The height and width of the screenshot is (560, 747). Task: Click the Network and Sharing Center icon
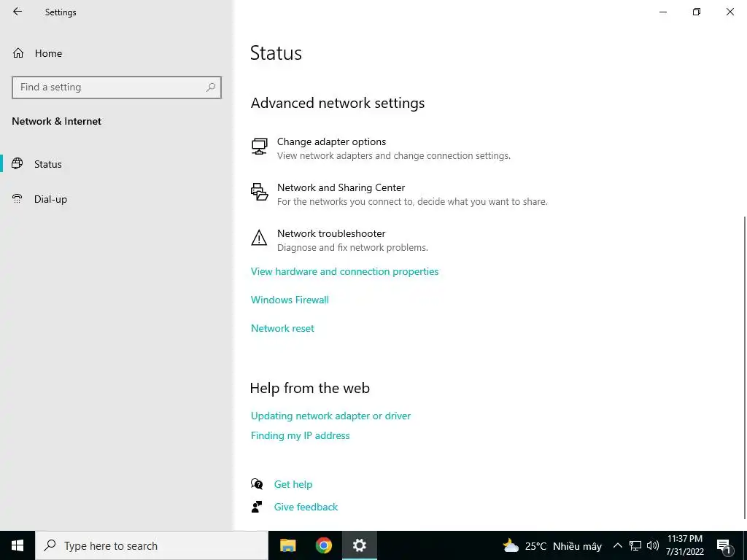[259, 192]
